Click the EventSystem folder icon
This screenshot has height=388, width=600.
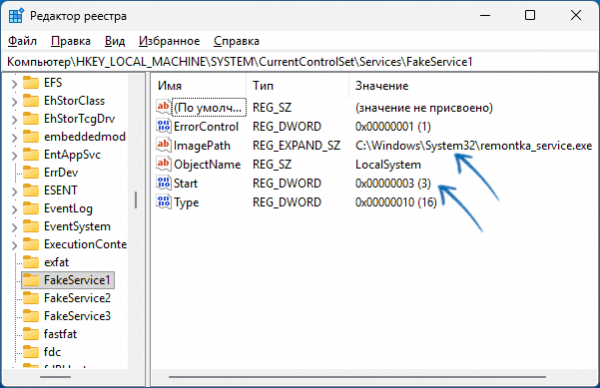31,227
